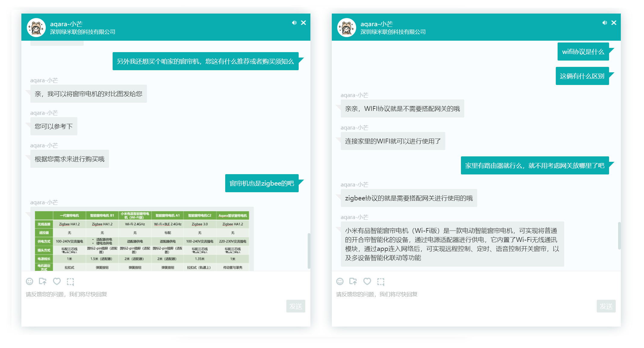Click message zigbee协议的就是需要搭配网关进行使用的哦

(409, 198)
